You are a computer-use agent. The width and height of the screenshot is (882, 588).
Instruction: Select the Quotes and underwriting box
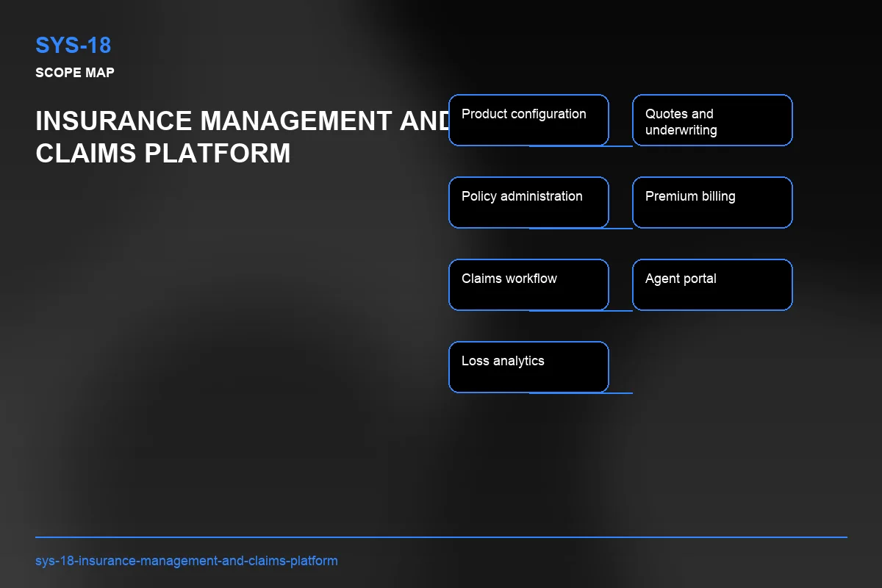pos(712,120)
